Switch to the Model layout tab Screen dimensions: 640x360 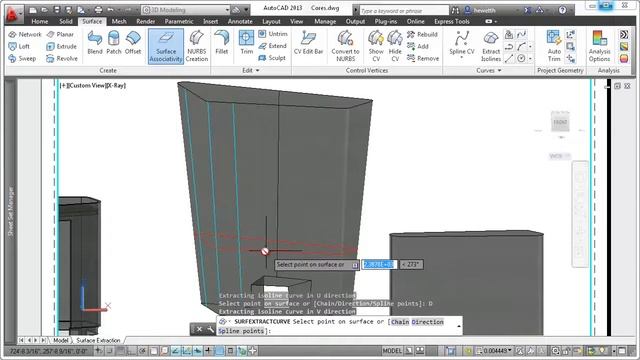[60, 340]
